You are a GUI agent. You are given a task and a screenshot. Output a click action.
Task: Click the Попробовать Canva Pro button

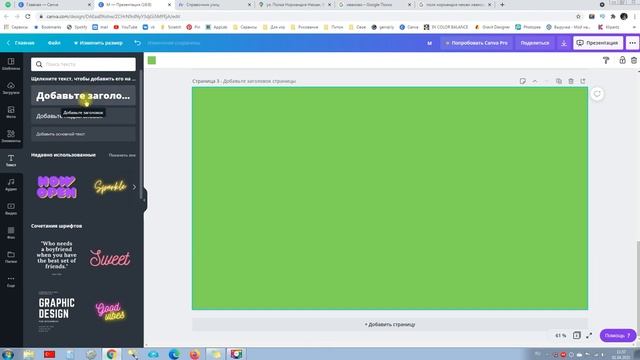point(476,43)
